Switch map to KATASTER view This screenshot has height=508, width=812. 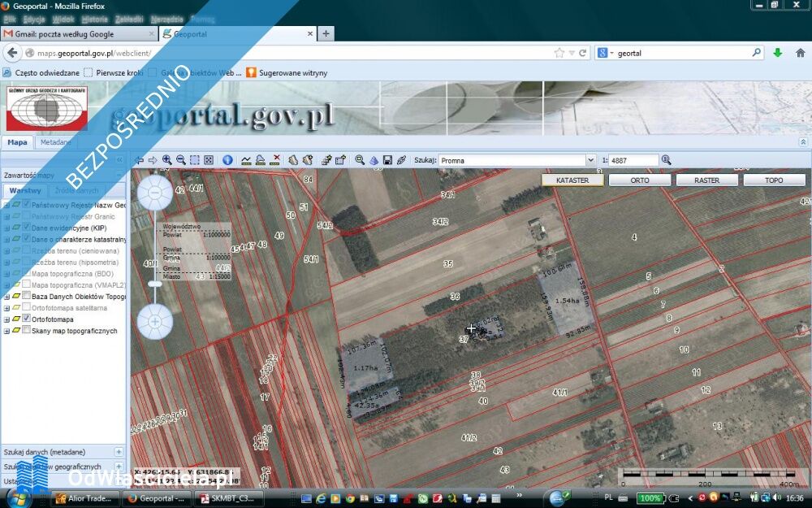pyautogui.click(x=572, y=180)
